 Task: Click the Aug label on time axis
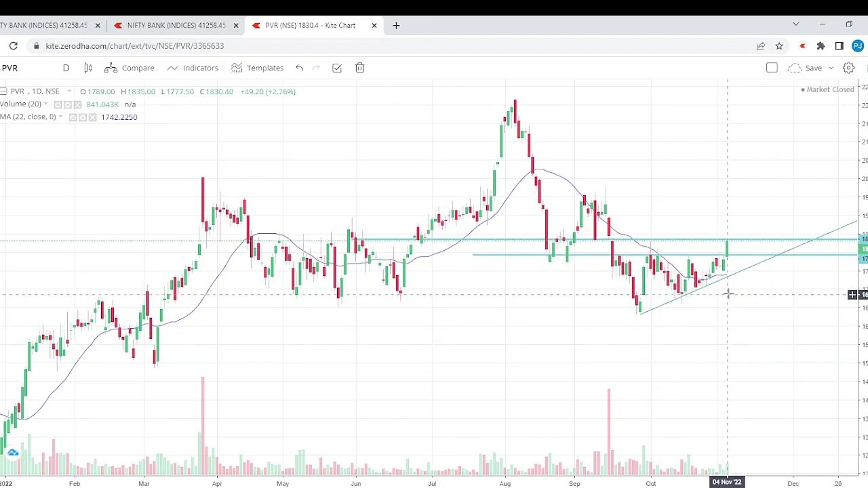pos(505,483)
